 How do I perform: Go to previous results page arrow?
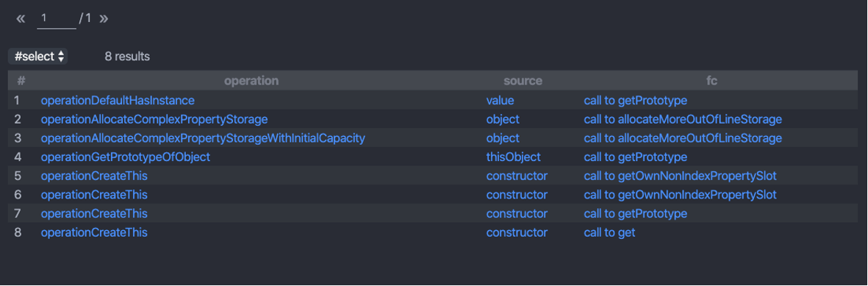tap(21, 19)
